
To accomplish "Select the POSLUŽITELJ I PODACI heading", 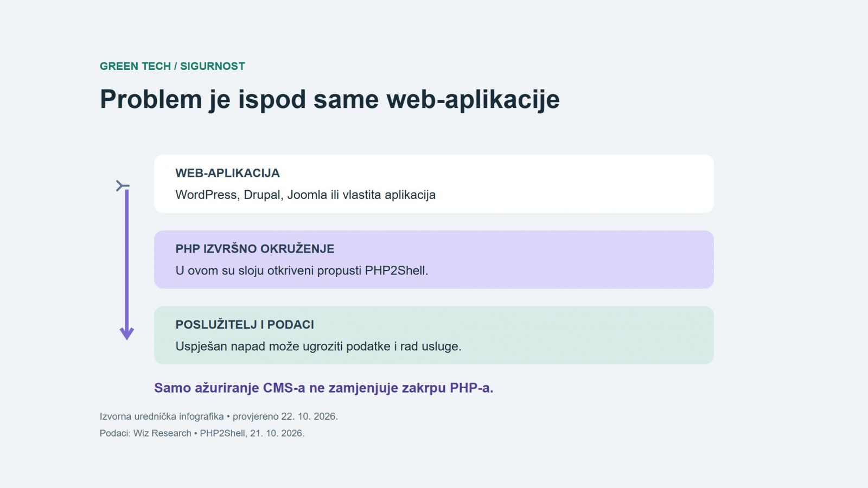I will [x=245, y=324].
